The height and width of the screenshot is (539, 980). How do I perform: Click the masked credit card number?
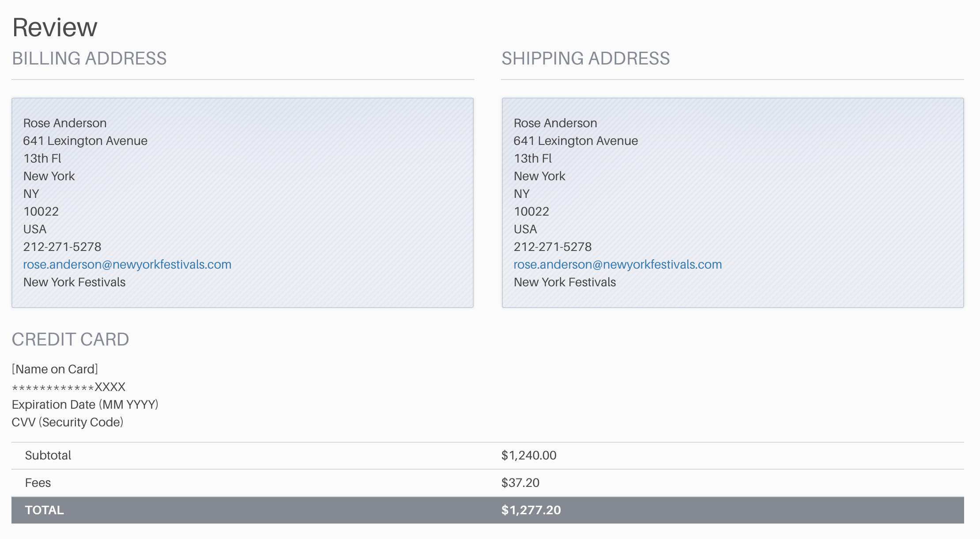[69, 387]
